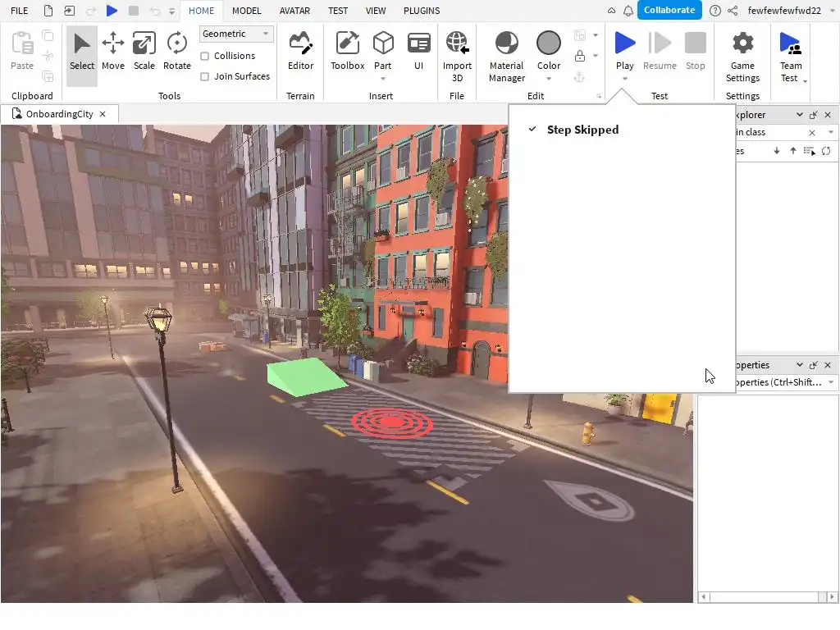This screenshot has height=630, width=840.
Task: Click Properties panel right scroll arrow
Action: (832, 597)
